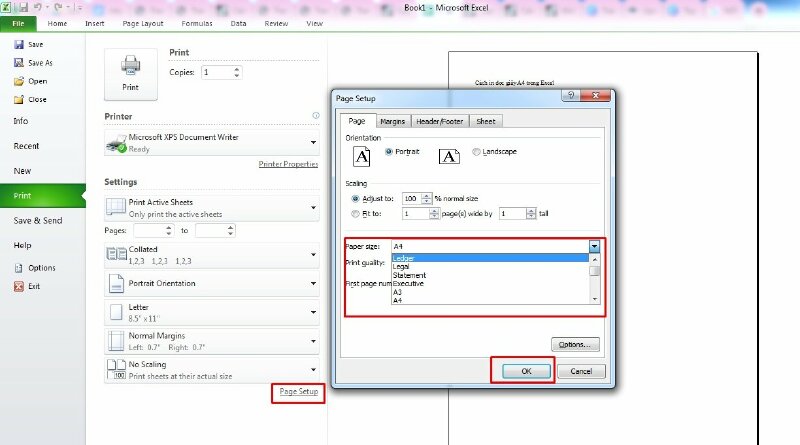The height and width of the screenshot is (445, 800).
Task: Click the large Print printer button
Action: tap(131, 74)
